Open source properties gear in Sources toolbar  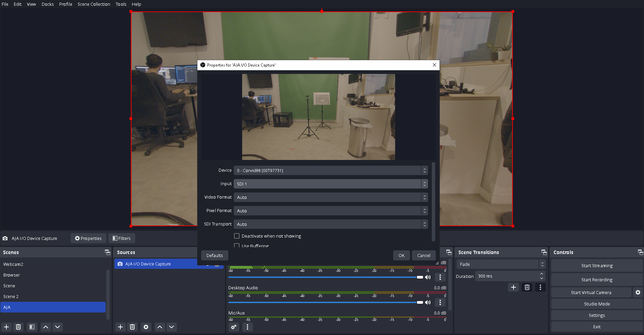coord(146,327)
